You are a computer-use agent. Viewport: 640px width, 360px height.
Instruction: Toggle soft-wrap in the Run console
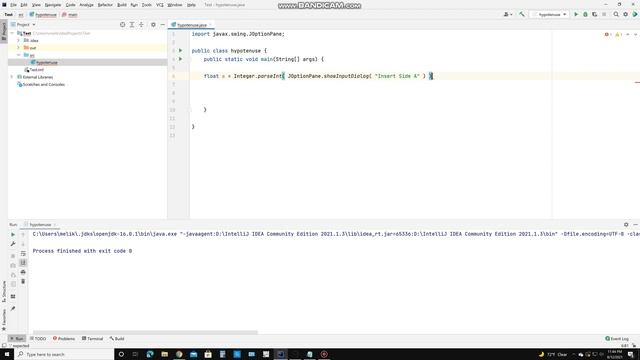(23, 253)
